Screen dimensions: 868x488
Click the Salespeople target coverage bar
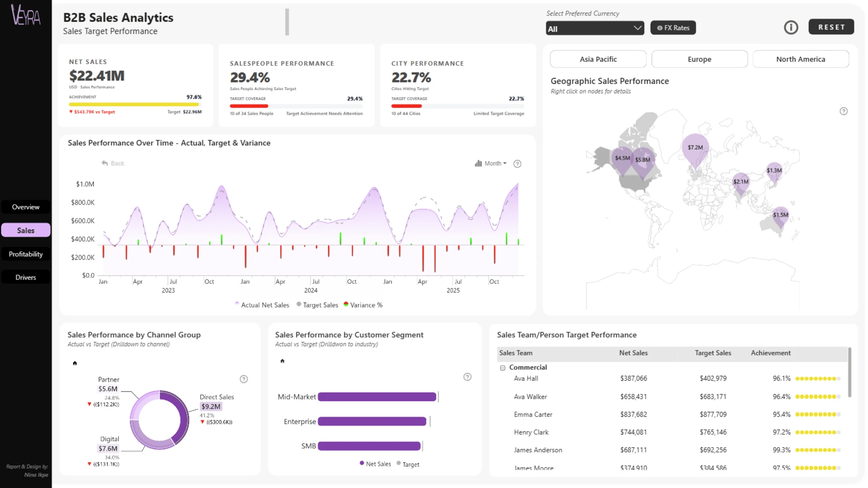[x=296, y=106]
